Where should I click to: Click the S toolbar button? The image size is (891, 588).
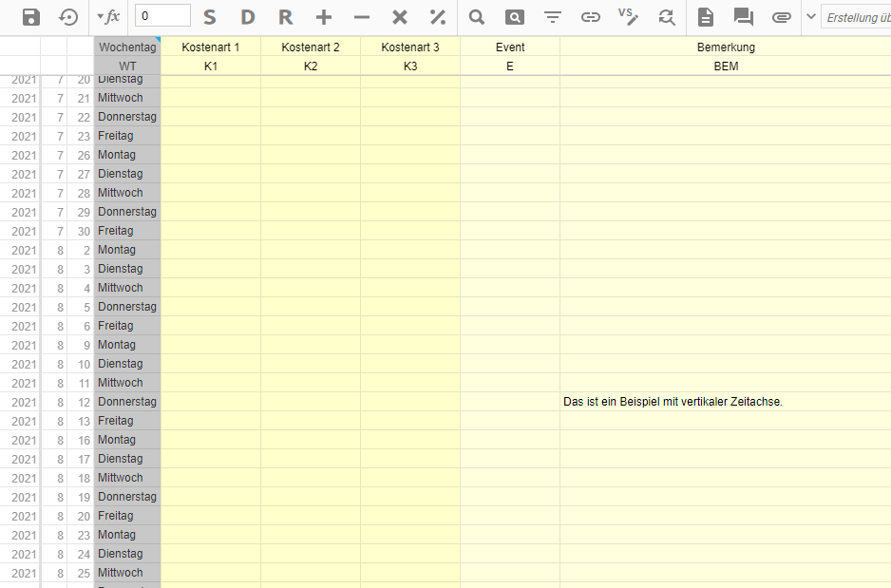(x=210, y=17)
